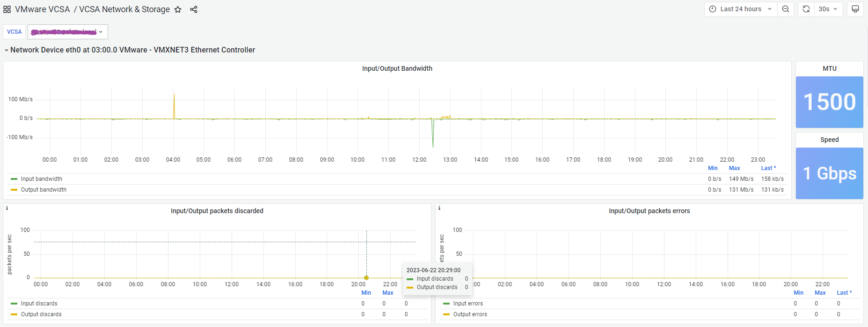Click the 131 Mb/s output max value
This screenshot has width=868, height=327.
click(741, 190)
